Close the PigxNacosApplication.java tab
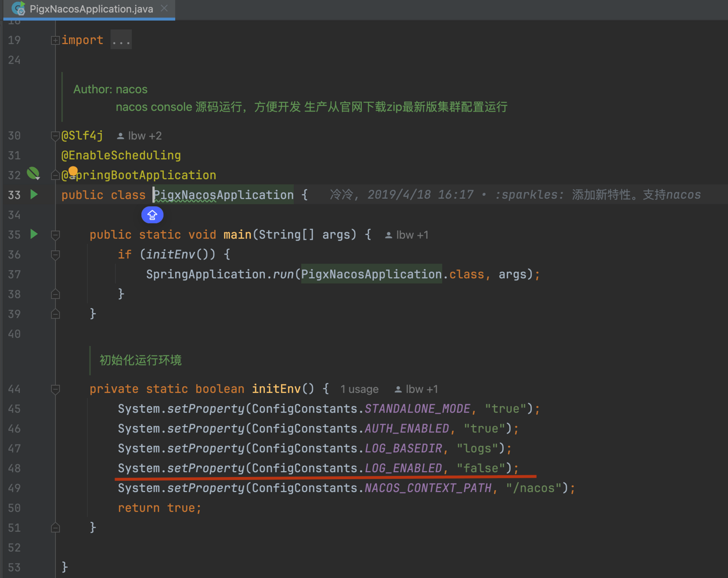The width and height of the screenshot is (728, 578). [164, 8]
